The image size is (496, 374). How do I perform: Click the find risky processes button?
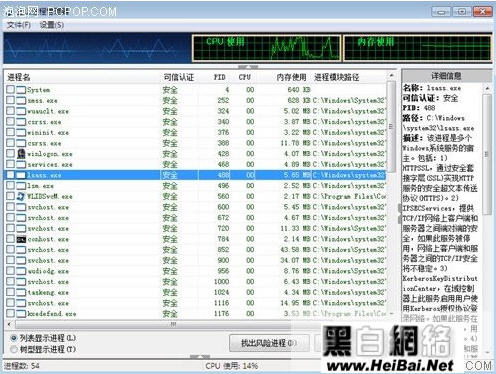pyautogui.click(x=269, y=343)
